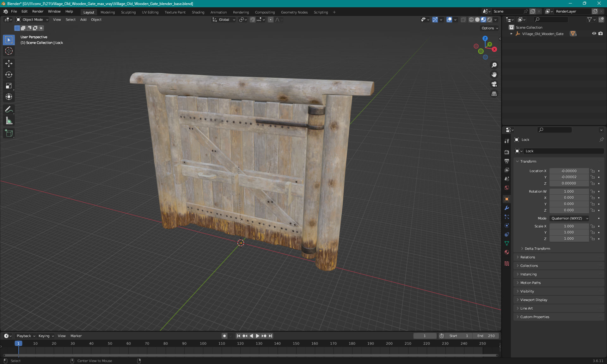
Task: Click the Quaternion WXYZ rotation mode dropdown
Action: [x=568, y=218]
